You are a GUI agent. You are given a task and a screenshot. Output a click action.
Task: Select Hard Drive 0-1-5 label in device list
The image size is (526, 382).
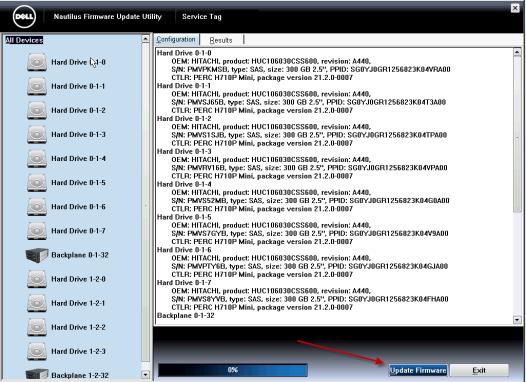coord(78,183)
